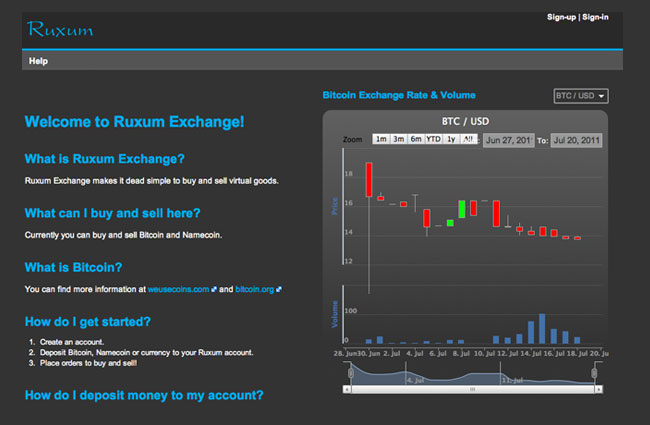
Task: Click the scrollbar right arrow button
Action: 598,389
